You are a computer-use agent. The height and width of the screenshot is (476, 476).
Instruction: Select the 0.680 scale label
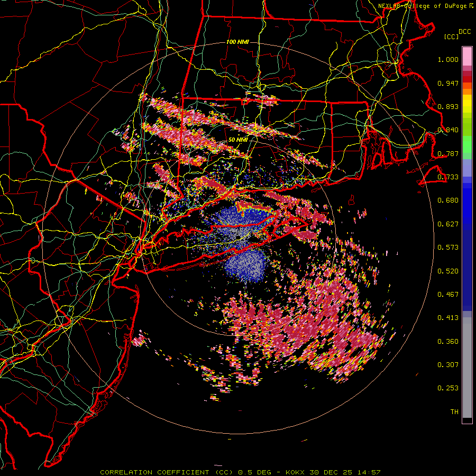[x=448, y=200]
